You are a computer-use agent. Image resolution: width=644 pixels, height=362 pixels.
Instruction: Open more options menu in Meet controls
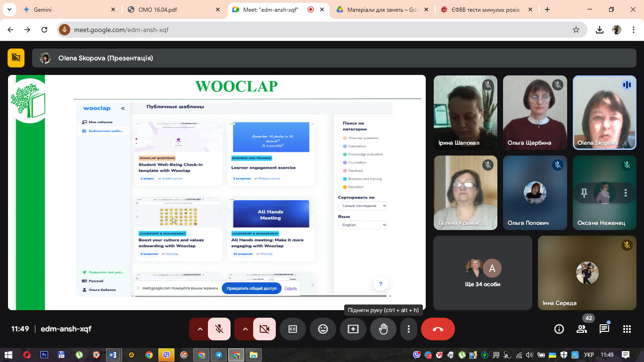point(409,329)
